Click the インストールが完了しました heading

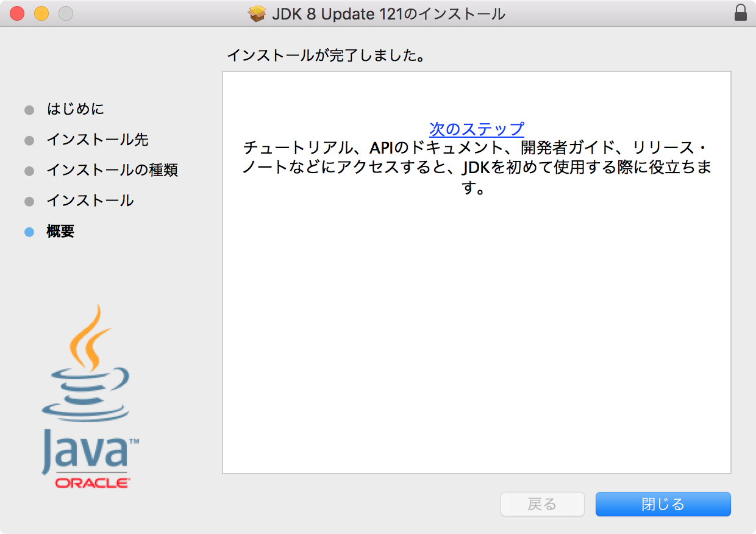pyautogui.click(x=326, y=55)
